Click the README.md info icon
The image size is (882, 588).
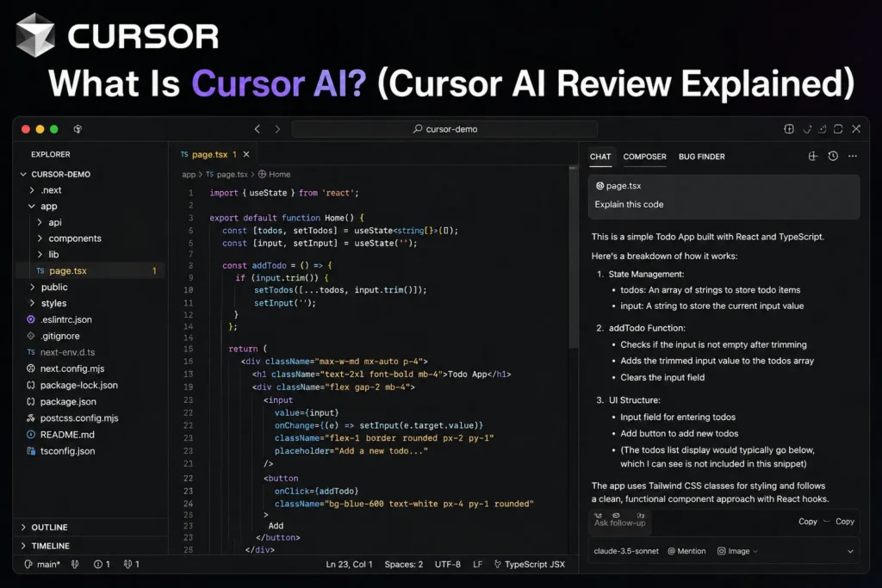31,435
